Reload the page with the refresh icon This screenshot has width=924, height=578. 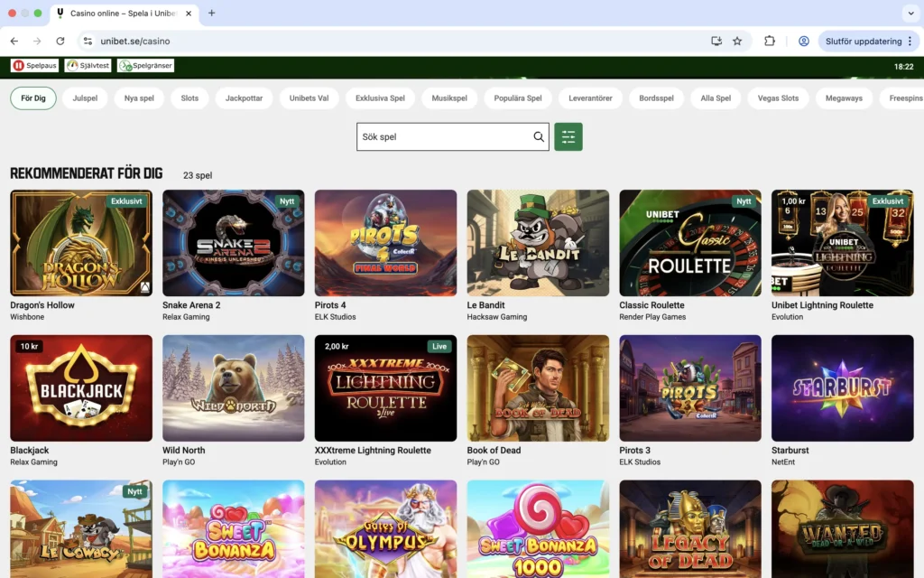click(x=60, y=41)
